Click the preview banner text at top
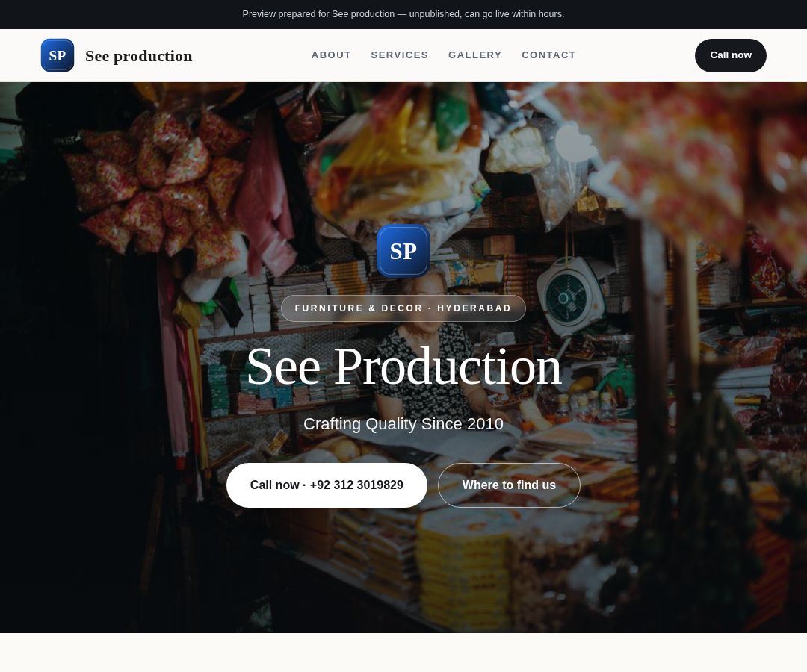This screenshot has height=672, width=807. 403,14
